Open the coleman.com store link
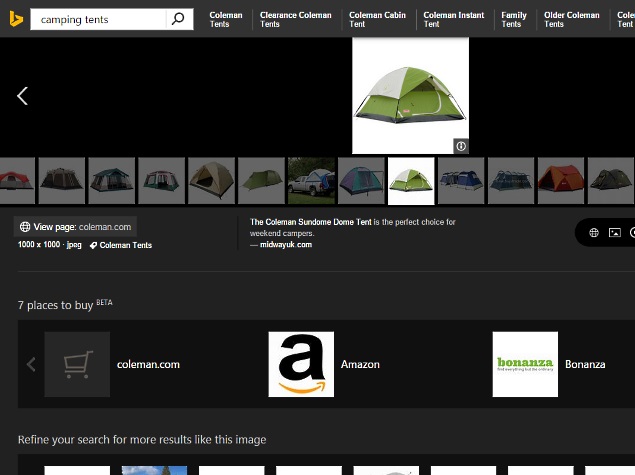Viewport: 635px width, 475px height. (148, 364)
